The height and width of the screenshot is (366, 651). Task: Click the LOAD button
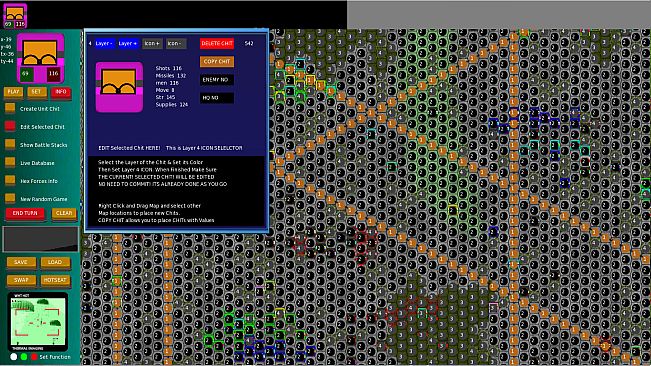(x=55, y=262)
